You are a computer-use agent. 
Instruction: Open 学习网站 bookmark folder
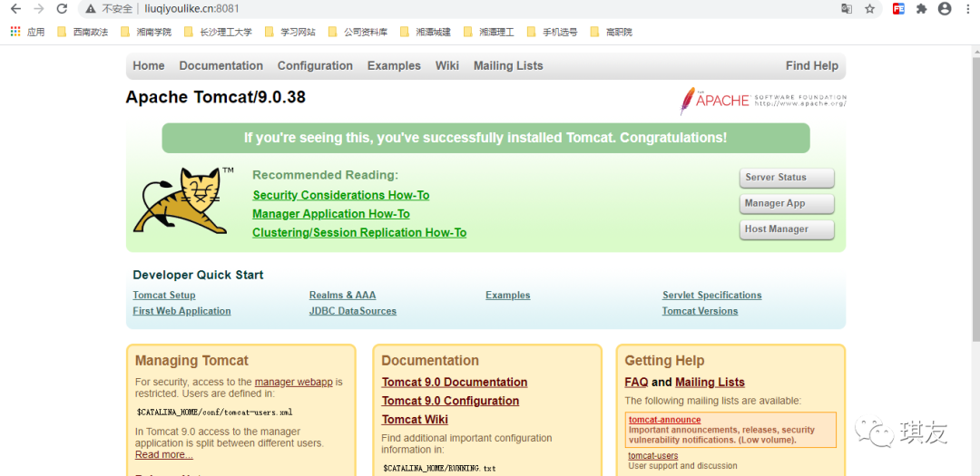pyautogui.click(x=290, y=32)
